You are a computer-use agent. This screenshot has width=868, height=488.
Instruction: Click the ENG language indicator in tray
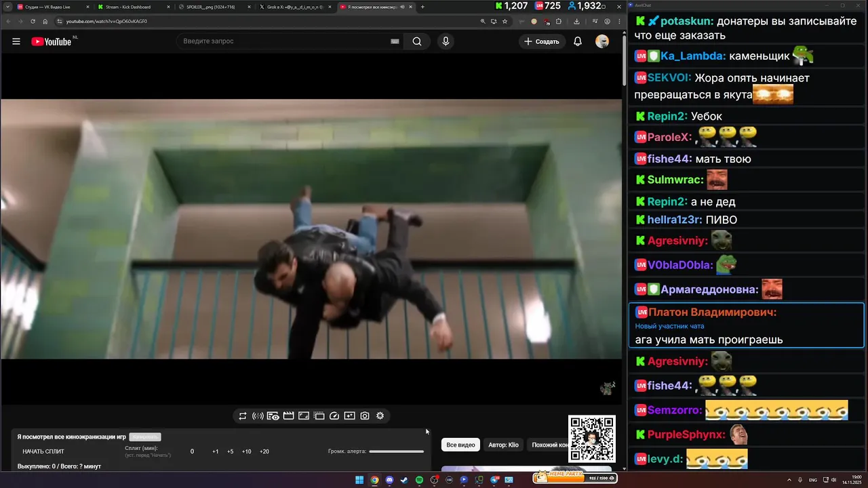[x=813, y=480]
